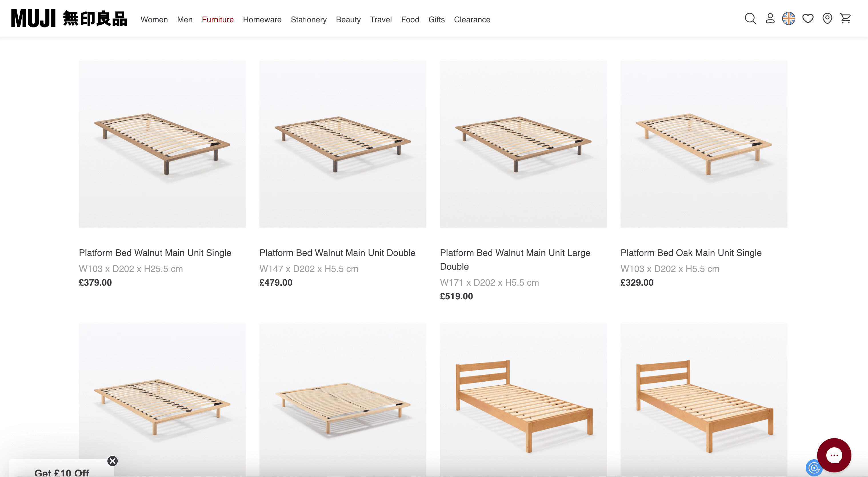Open the account profile icon
The height and width of the screenshot is (477, 868).
tap(770, 19)
